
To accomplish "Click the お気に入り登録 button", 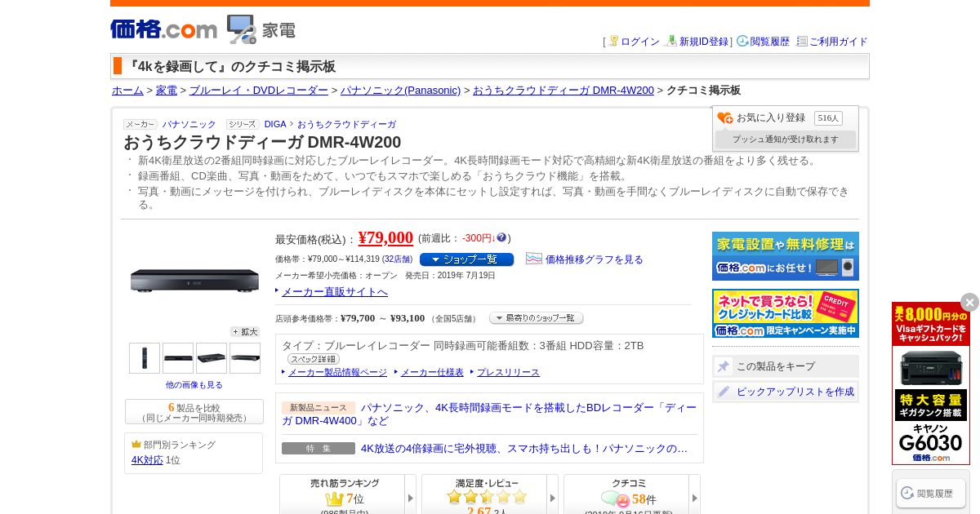I will point(771,118).
